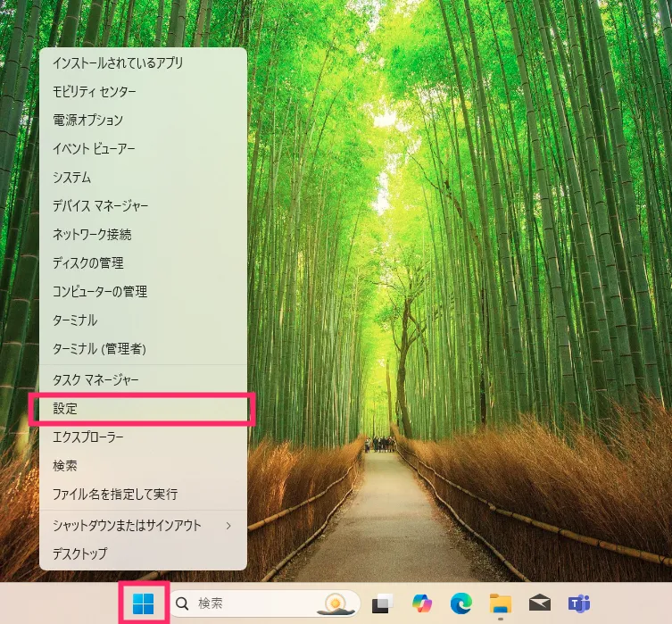Select デスクトップ menu entry

143,553
